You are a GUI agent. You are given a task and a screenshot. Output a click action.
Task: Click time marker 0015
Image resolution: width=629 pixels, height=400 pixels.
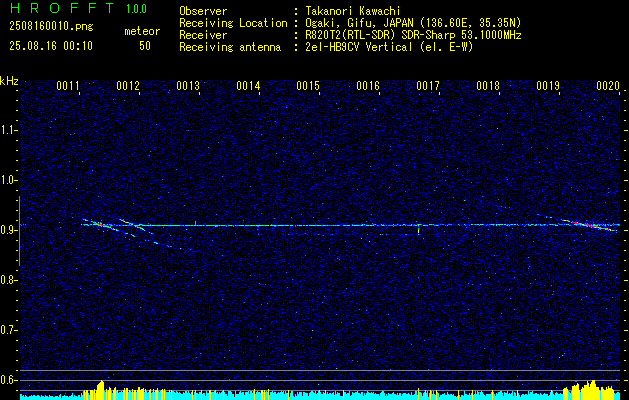(308, 86)
